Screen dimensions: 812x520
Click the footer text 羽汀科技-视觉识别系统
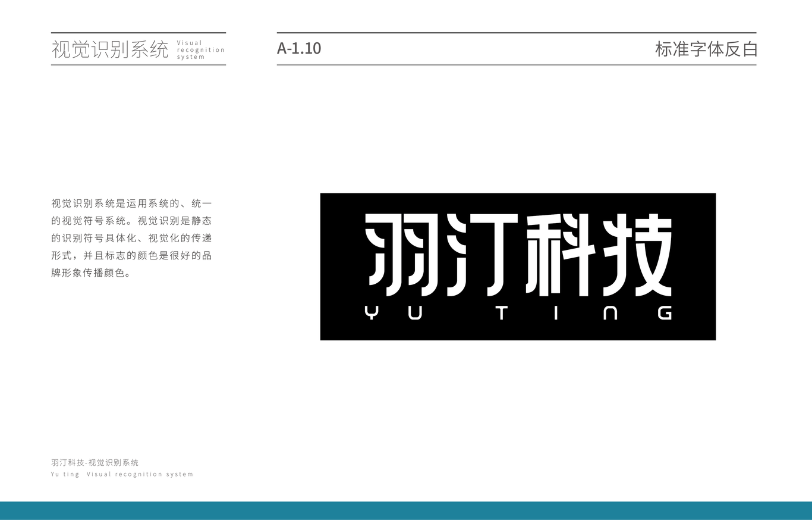pyautogui.click(x=95, y=462)
